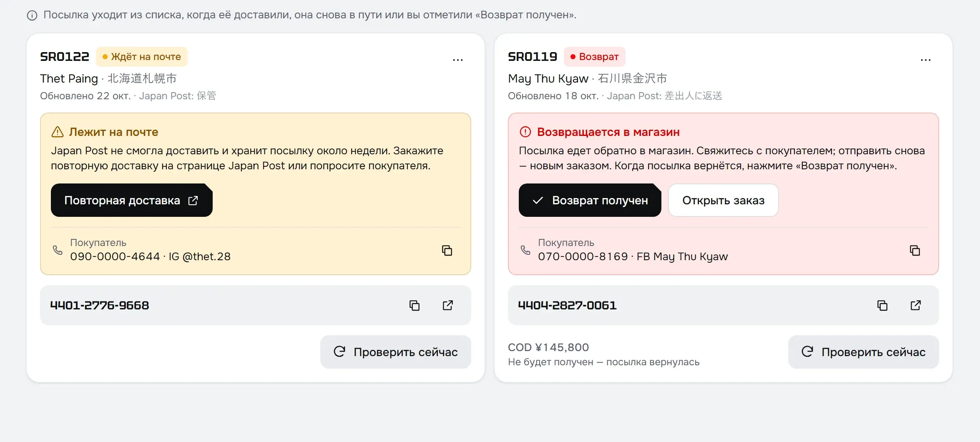Screen dimensions: 980x442
Task: Click the warning triangle in Лежит на почте
Action: (x=57, y=132)
